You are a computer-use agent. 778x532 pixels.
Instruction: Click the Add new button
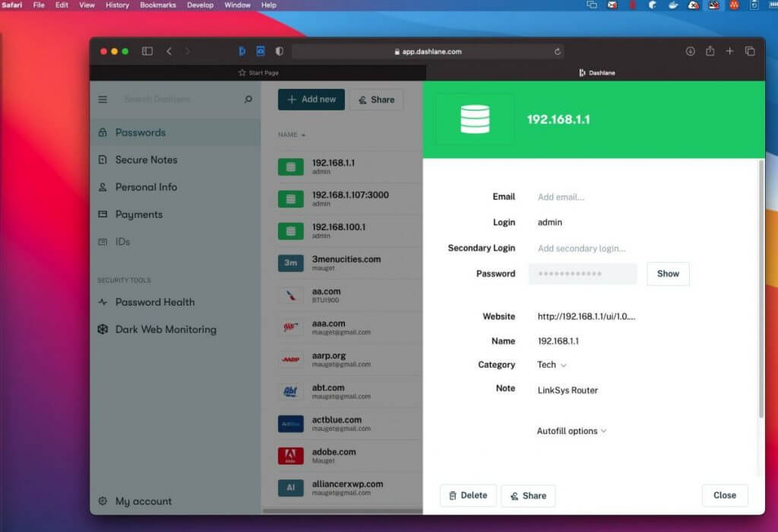311,100
